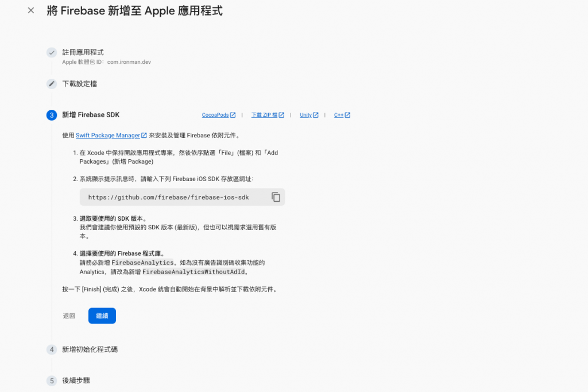Click the 新增 Firebase SDK step title

[x=91, y=115]
